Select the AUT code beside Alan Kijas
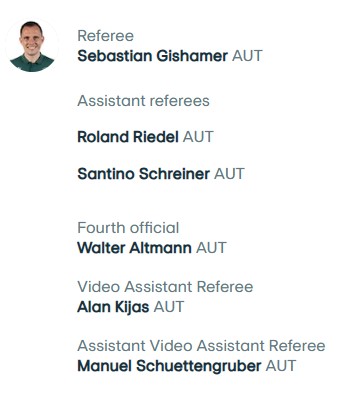 tap(169, 307)
